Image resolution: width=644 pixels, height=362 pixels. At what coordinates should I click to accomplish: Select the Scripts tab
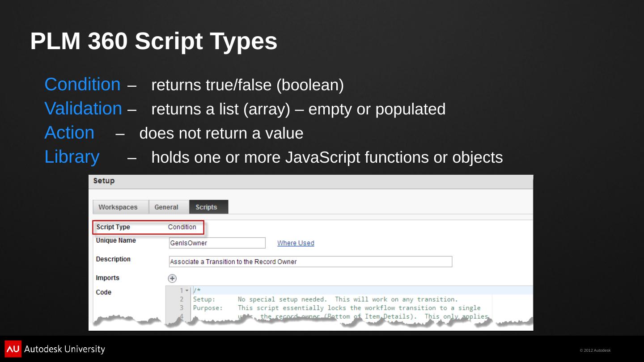tap(209, 207)
